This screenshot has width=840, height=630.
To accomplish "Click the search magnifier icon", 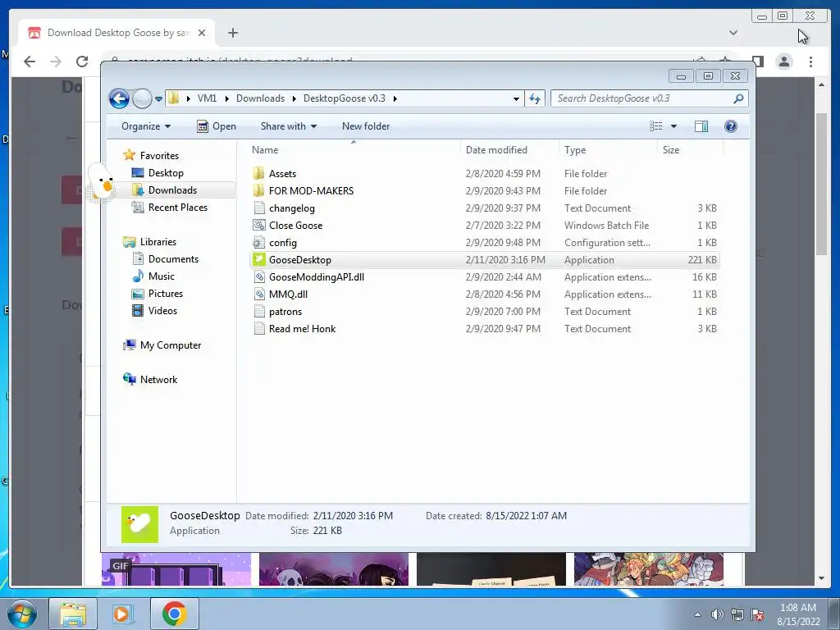I will coord(739,98).
